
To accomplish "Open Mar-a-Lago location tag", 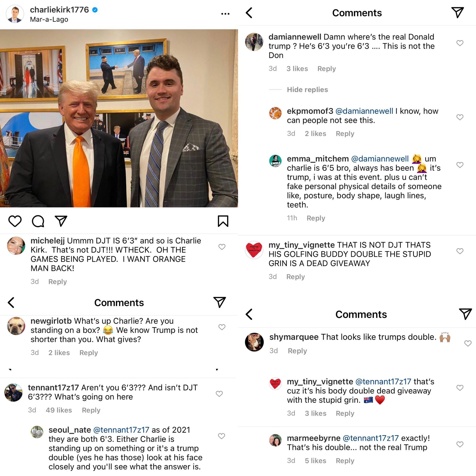I will (x=49, y=20).
